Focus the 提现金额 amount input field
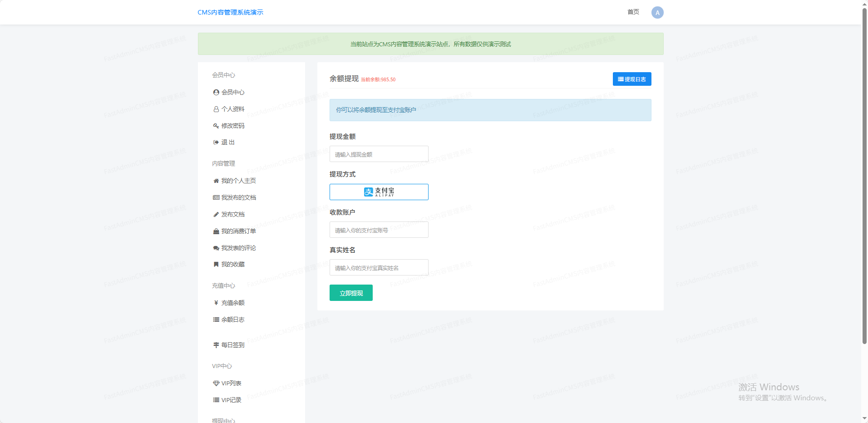This screenshot has width=868, height=423. [379, 154]
